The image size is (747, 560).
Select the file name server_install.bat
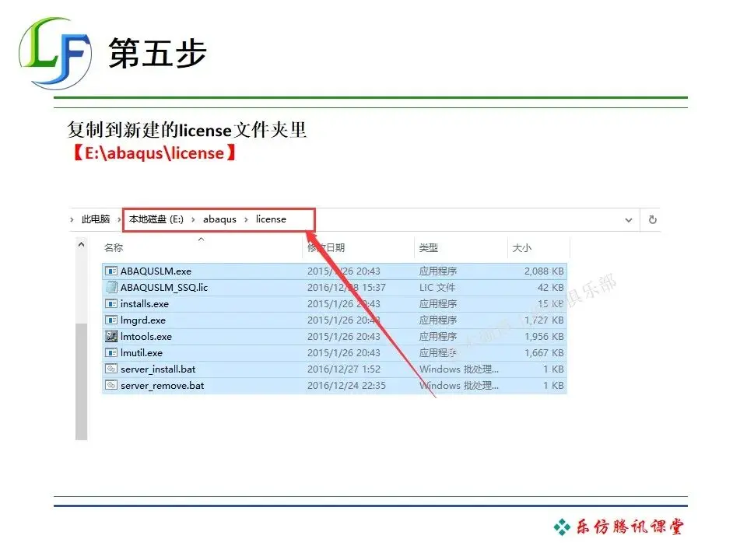pyautogui.click(x=158, y=369)
